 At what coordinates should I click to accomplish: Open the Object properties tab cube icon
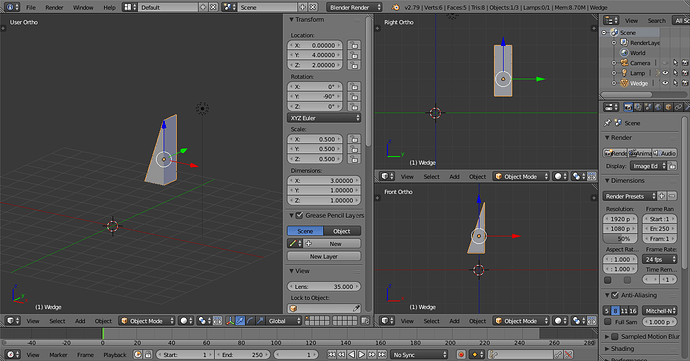point(668,107)
